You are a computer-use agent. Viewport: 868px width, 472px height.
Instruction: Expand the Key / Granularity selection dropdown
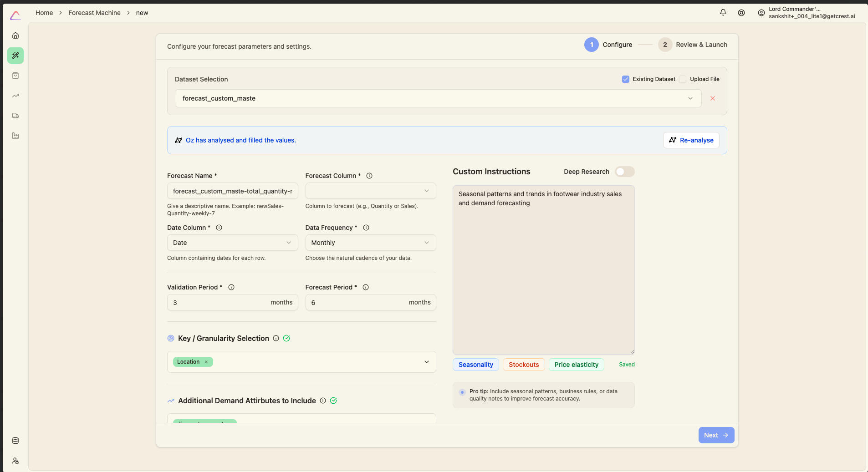427,362
